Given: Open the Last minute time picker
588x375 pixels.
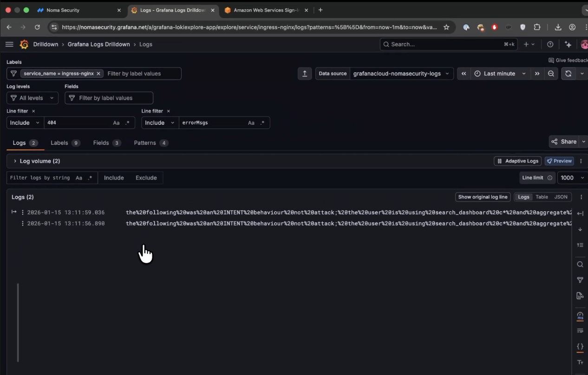Looking at the screenshot, I should pos(500,73).
